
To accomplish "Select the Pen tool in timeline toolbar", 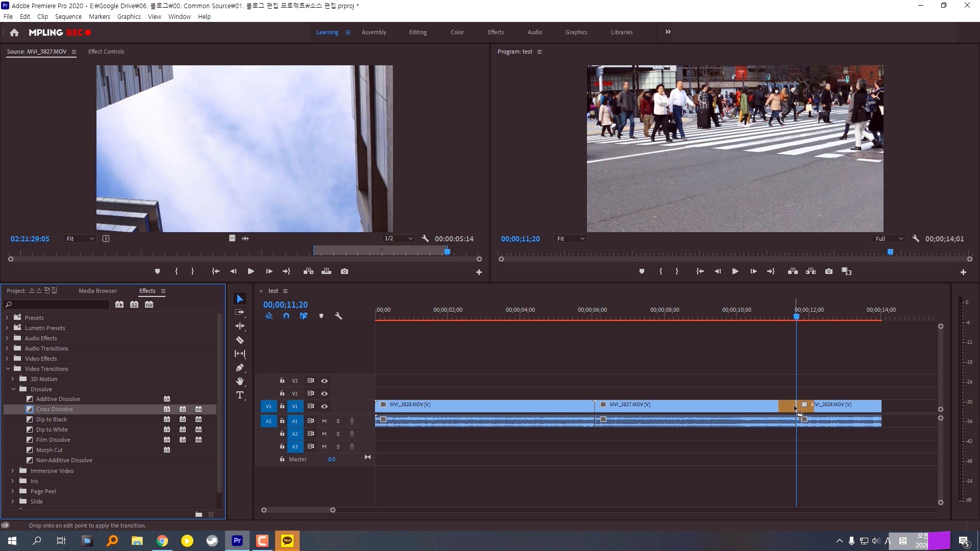I will (x=240, y=367).
